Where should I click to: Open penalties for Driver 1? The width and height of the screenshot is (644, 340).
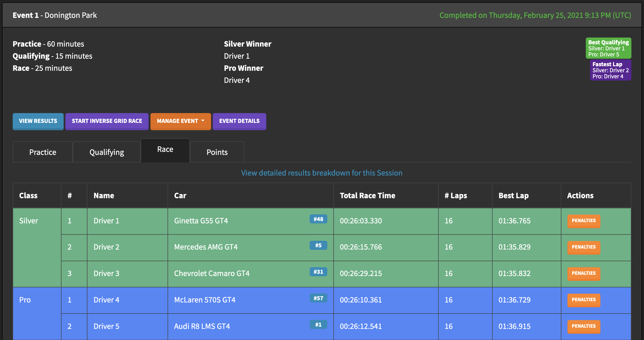pyautogui.click(x=584, y=221)
